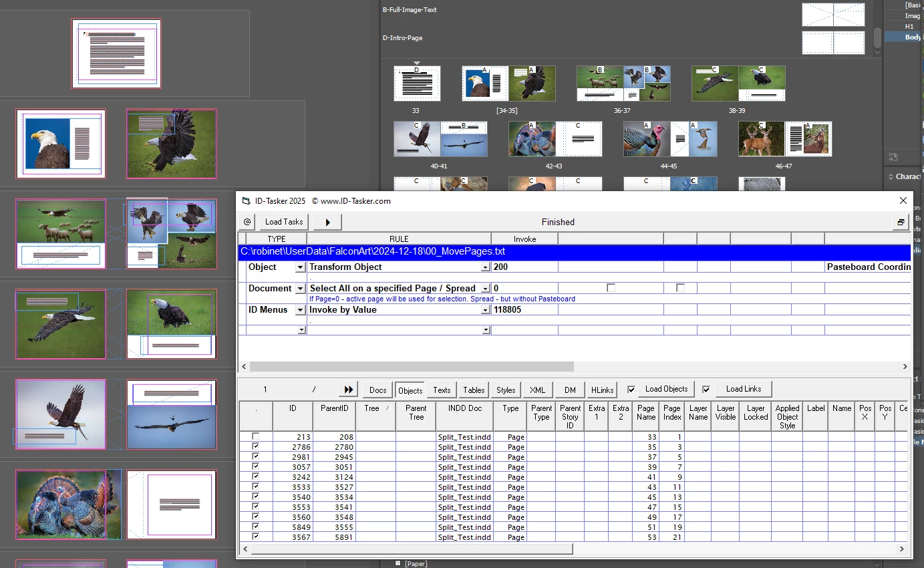Open the empty TYPE dropdown in last row

pos(301,330)
